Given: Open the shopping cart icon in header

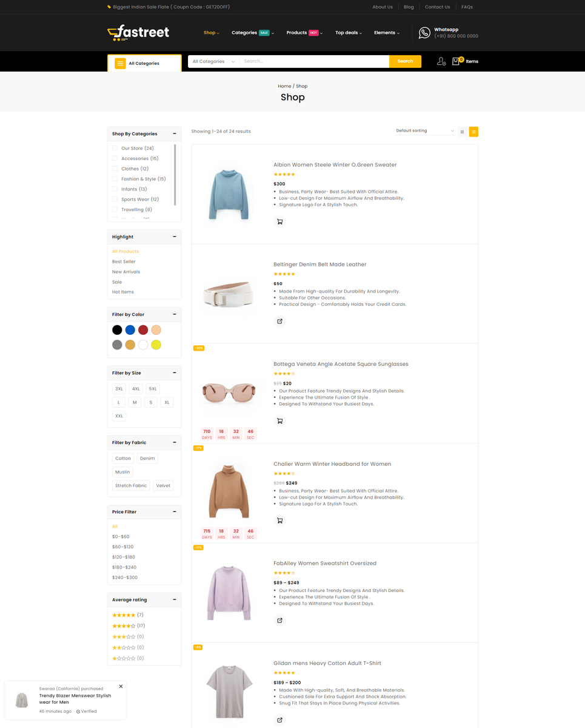Looking at the screenshot, I should click(456, 61).
